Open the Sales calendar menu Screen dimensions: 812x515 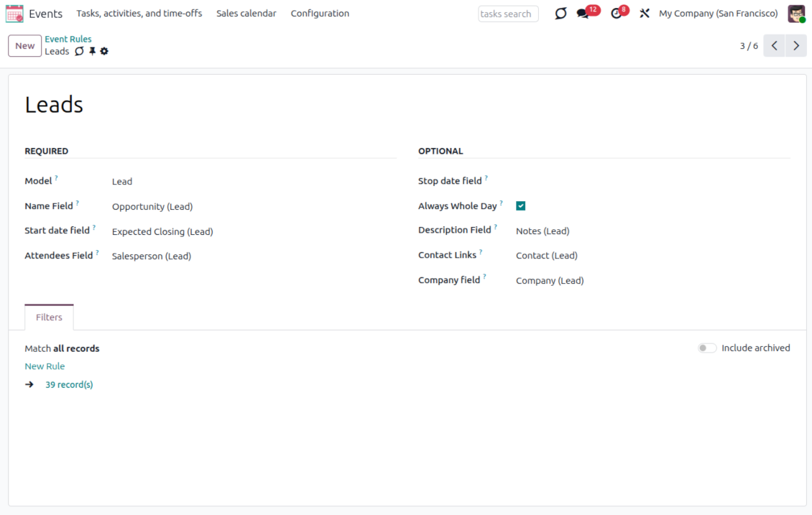(x=246, y=14)
